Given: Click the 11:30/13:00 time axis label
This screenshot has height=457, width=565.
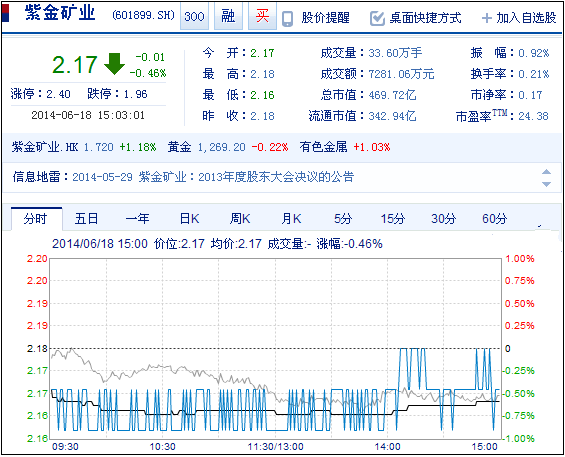Looking at the screenshot, I should coord(276,447).
